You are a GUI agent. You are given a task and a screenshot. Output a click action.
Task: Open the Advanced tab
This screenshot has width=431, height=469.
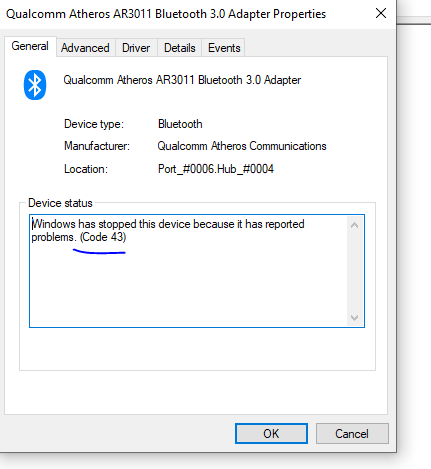click(x=85, y=48)
